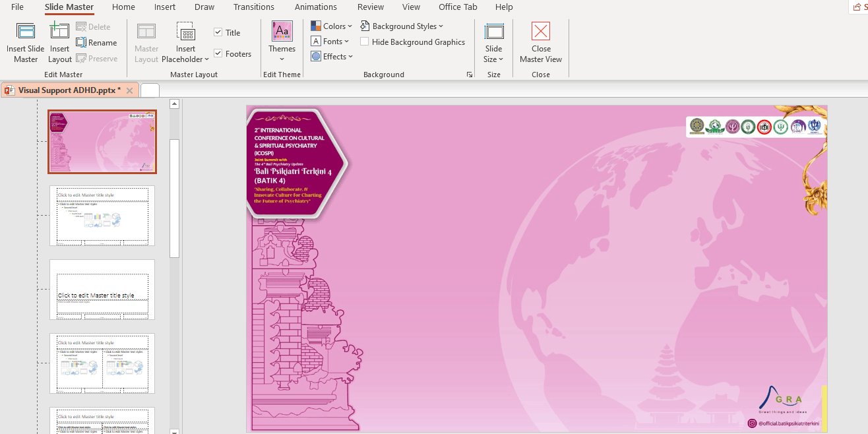Switch to the Draw tab
The width and height of the screenshot is (868, 434).
pos(204,7)
